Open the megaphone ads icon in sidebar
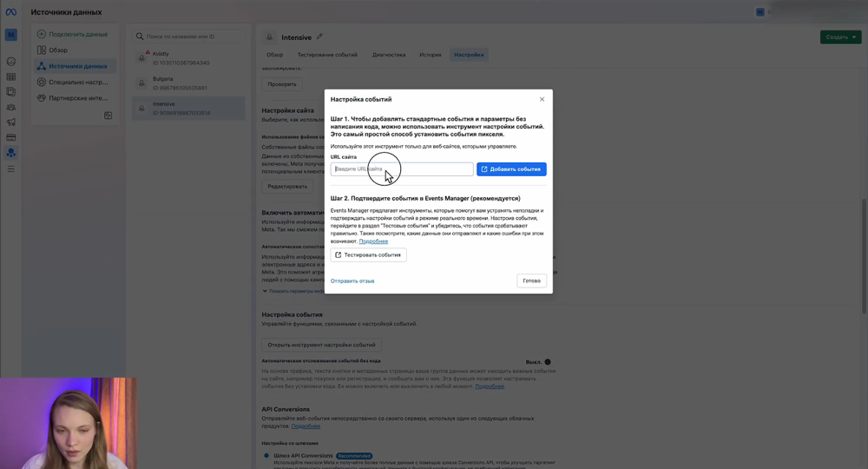The width and height of the screenshot is (868, 469). click(x=11, y=122)
